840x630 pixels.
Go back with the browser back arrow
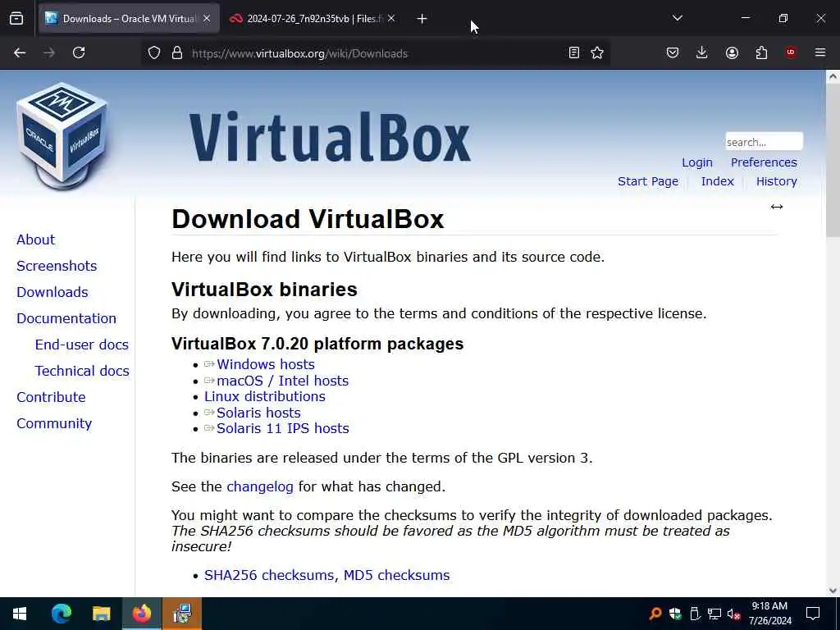click(x=20, y=52)
